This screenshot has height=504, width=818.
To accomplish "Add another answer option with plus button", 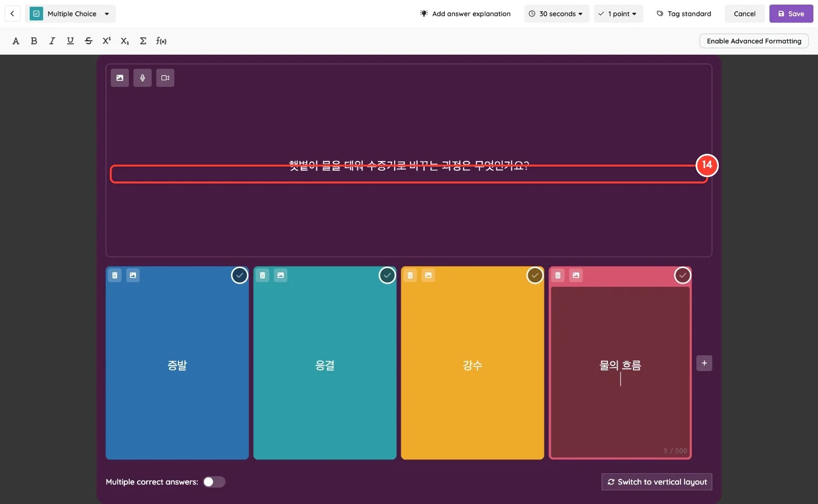I will click(704, 363).
